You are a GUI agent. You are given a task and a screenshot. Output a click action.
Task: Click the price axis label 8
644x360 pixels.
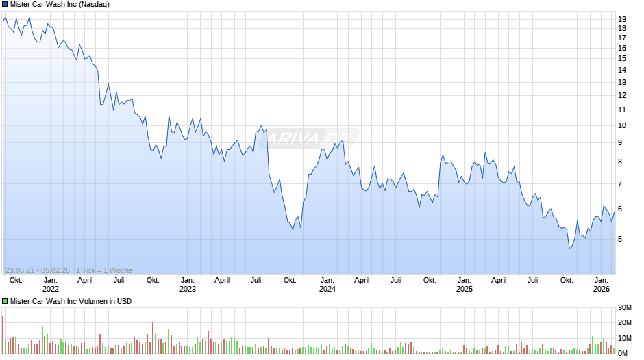pyautogui.click(x=620, y=162)
